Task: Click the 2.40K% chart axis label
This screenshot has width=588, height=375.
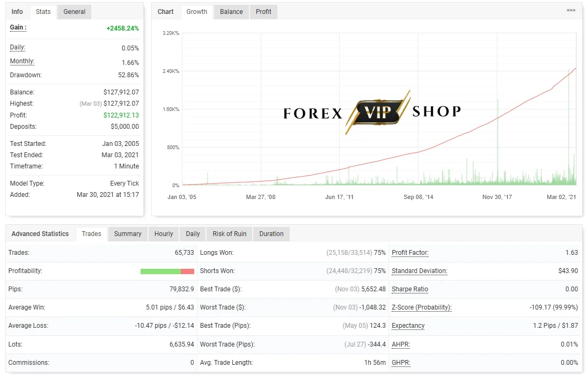Action: 171,71
